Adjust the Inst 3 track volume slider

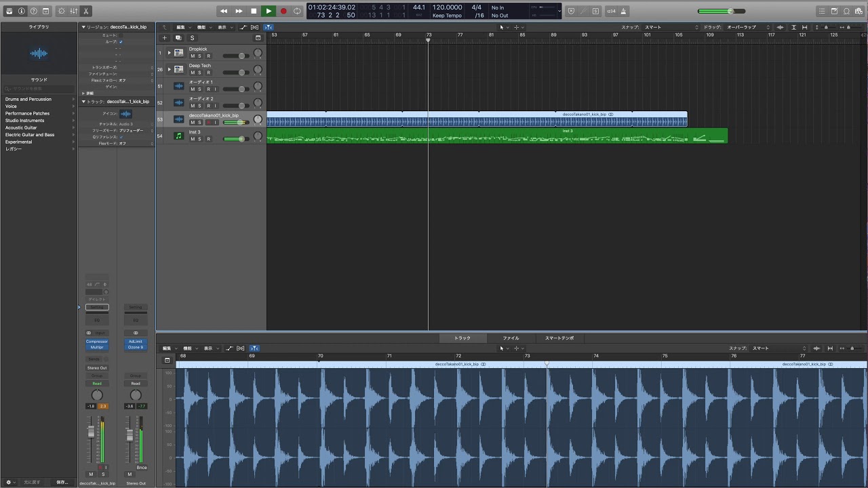[x=235, y=139]
